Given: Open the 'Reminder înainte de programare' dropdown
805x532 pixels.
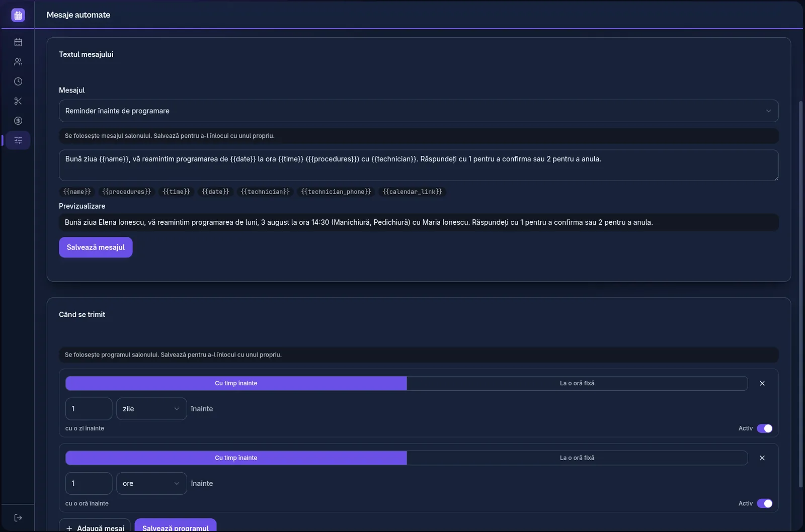Looking at the screenshot, I should (x=419, y=111).
